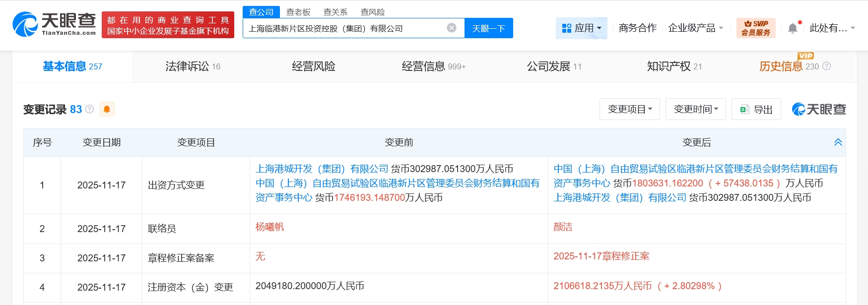Open the 应用 dropdown menu
The height and width of the screenshot is (305, 868).
[581, 28]
